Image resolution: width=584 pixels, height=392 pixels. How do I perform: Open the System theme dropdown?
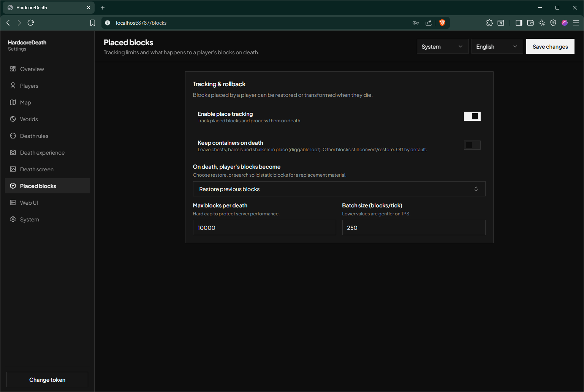pyautogui.click(x=443, y=46)
